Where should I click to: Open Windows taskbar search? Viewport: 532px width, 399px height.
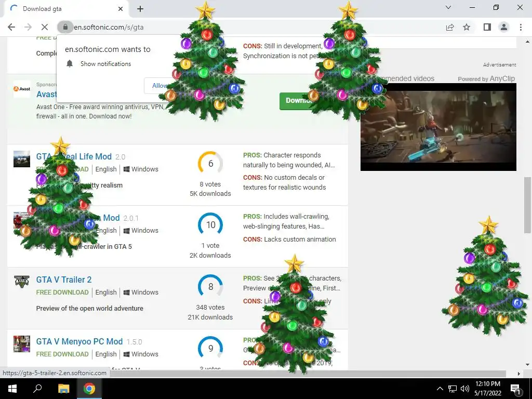click(x=37, y=389)
